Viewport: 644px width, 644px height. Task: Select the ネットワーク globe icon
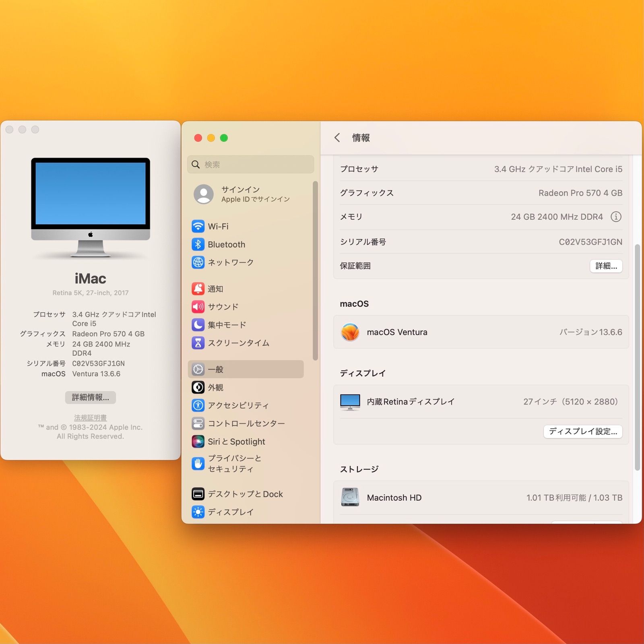point(198,262)
